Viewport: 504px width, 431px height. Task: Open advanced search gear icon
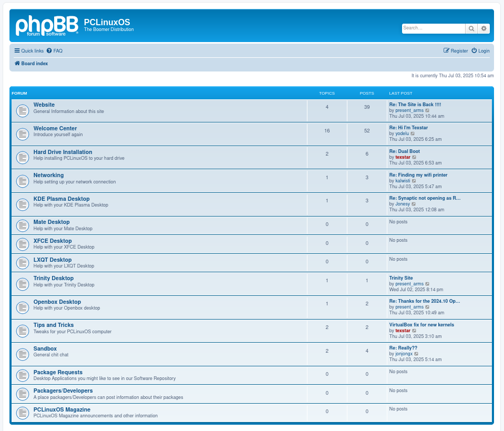pyautogui.click(x=484, y=28)
